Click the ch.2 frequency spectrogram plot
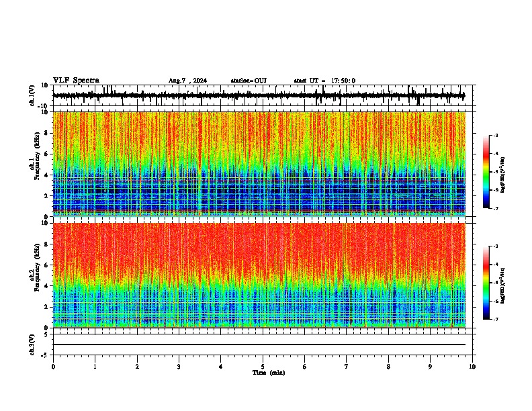 [259, 275]
